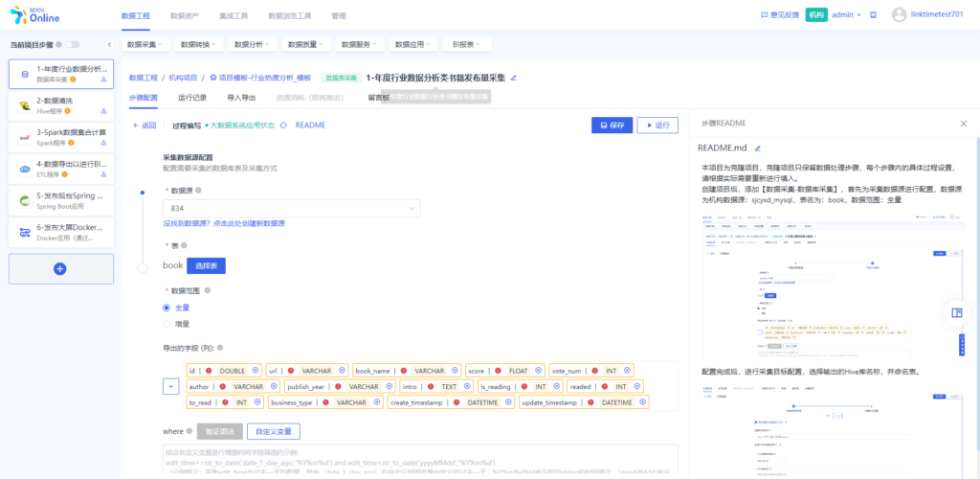980x479 pixels.
Task: Click the help document icon beside admin
Action: (x=873, y=15)
